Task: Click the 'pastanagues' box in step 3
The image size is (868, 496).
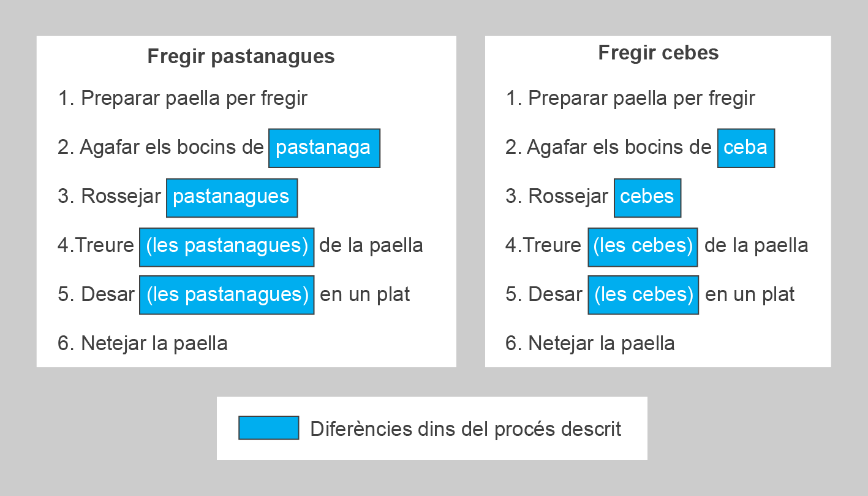Action: pyautogui.click(x=232, y=197)
